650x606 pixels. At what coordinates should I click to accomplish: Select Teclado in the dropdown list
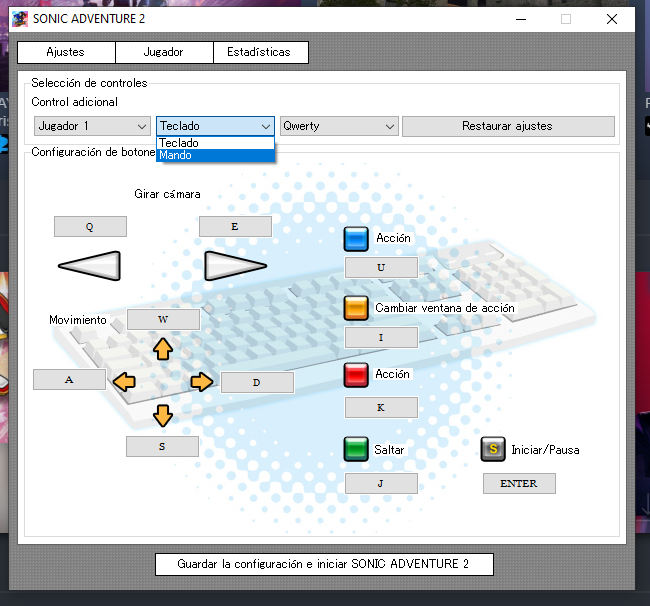pos(215,143)
